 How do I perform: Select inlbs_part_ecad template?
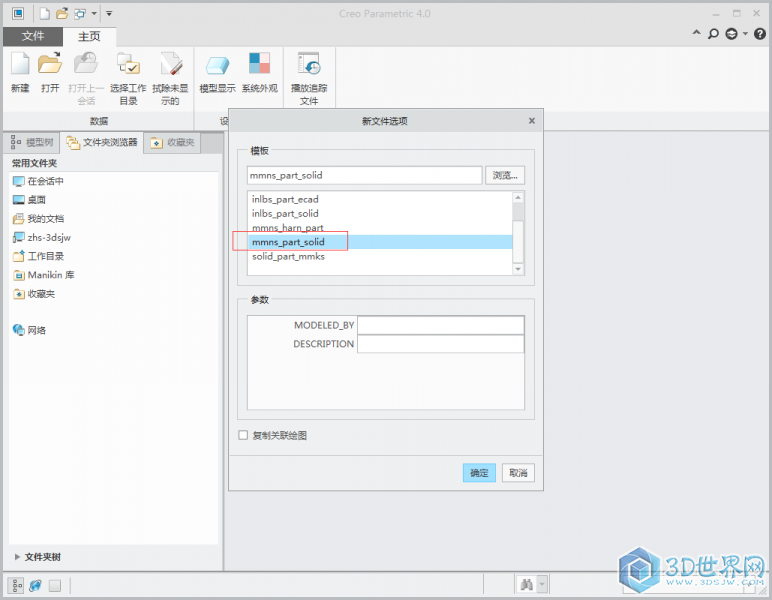[x=380, y=199]
